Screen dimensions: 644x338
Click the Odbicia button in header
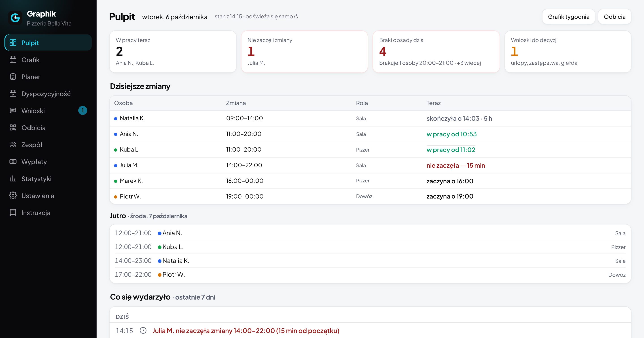pyautogui.click(x=614, y=17)
